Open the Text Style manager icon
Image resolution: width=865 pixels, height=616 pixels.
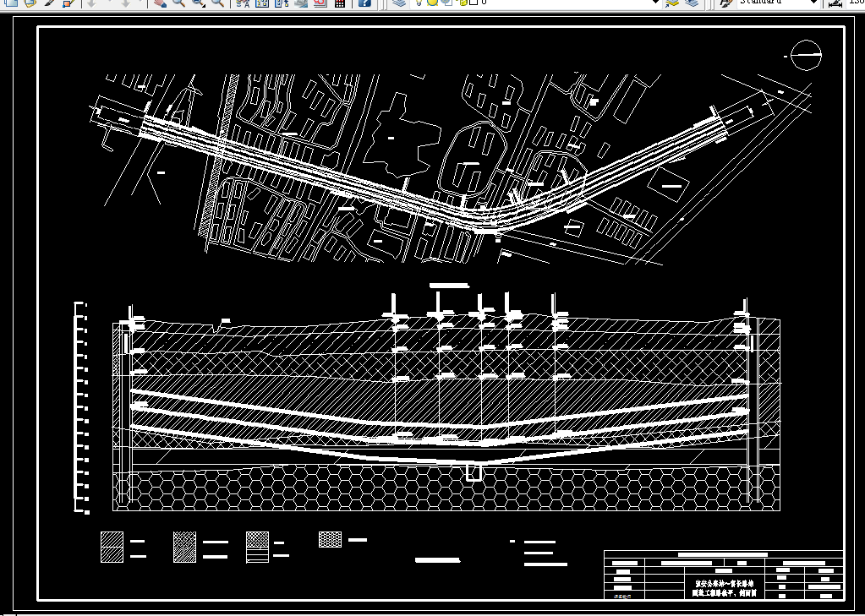click(x=726, y=3)
